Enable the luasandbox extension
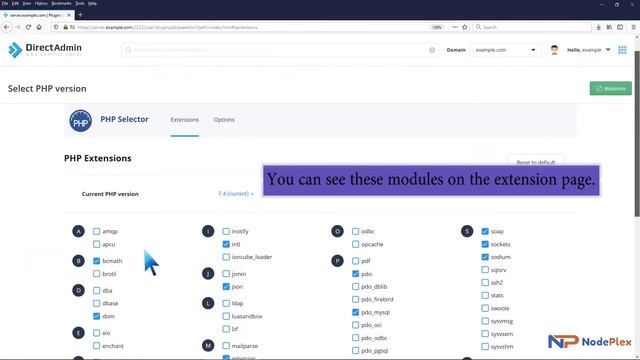 click(x=226, y=316)
